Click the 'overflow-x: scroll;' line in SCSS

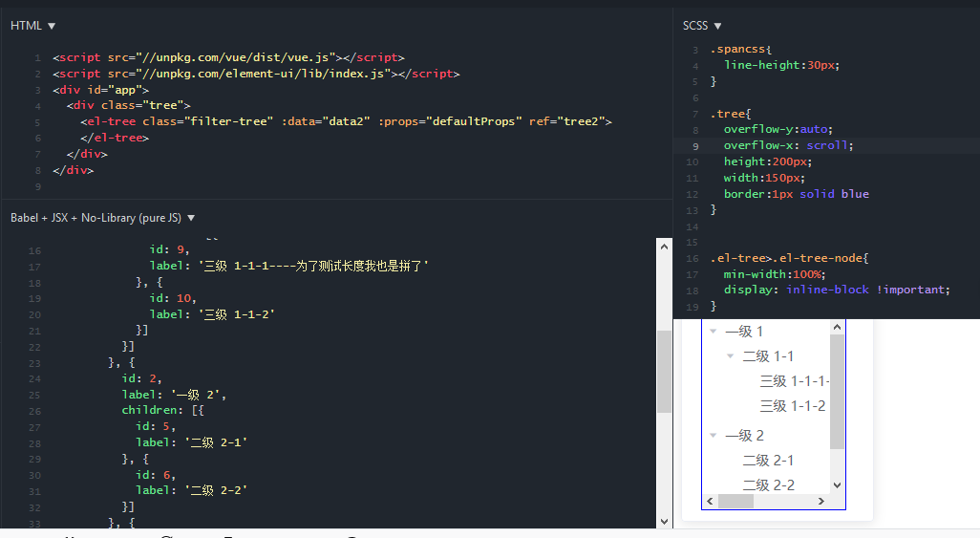[x=788, y=145]
